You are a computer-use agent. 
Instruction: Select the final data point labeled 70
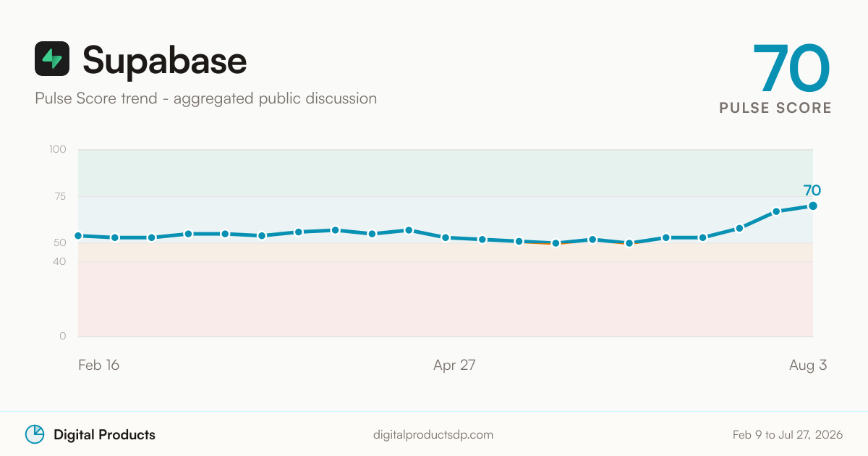pyautogui.click(x=812, y=206)
